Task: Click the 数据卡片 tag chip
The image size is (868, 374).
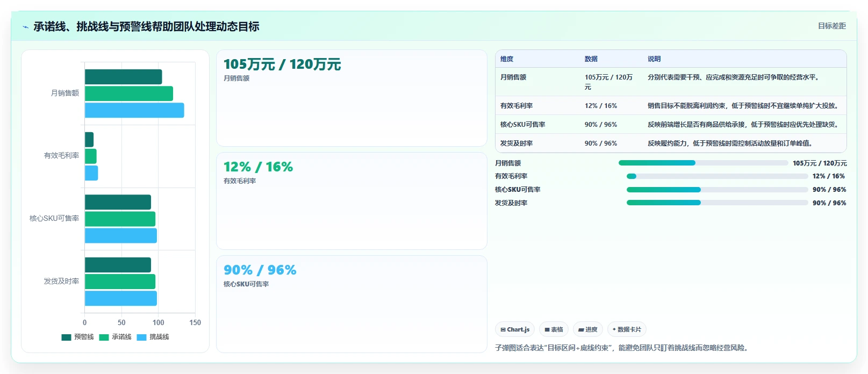Action: tap(627, 329)
